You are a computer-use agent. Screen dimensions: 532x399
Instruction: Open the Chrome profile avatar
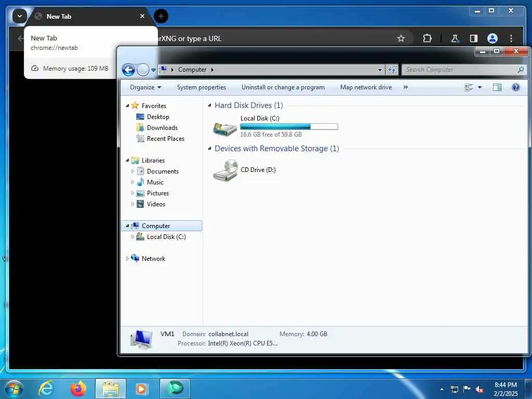pos(493,38)
